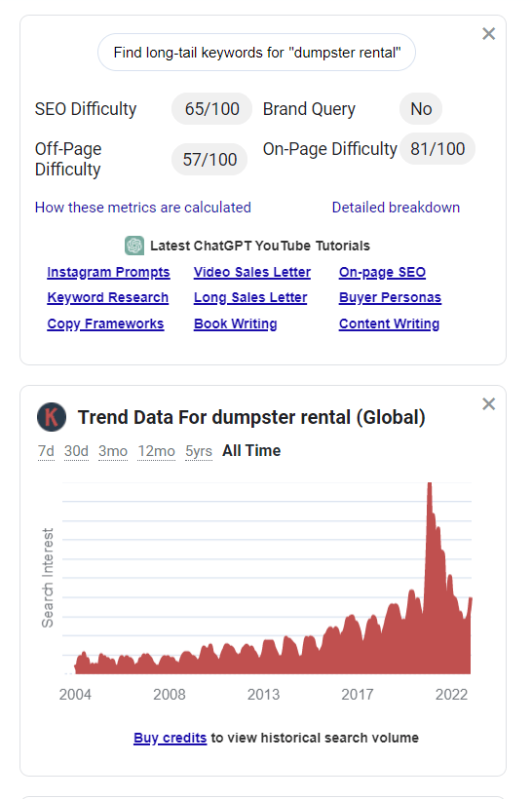Screen dimensions: 532x799
Task: Select the All Time trend range
Action: pos(251,451)
